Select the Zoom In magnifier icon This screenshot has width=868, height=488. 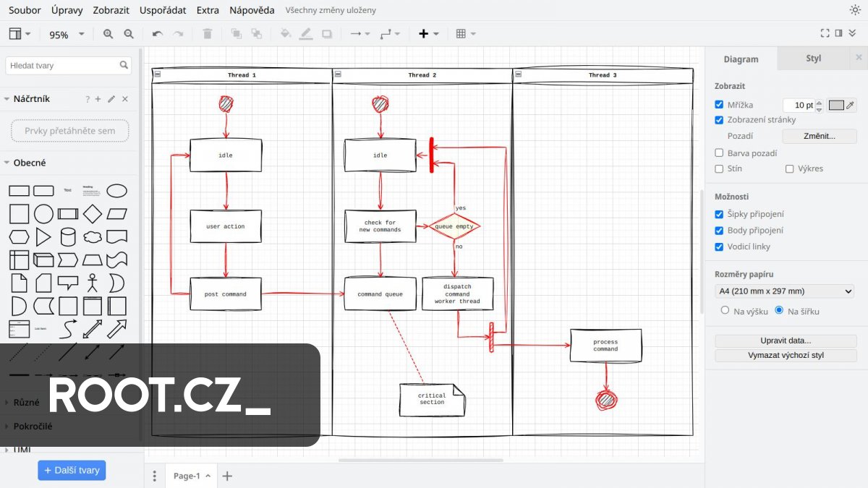(109, 33)
